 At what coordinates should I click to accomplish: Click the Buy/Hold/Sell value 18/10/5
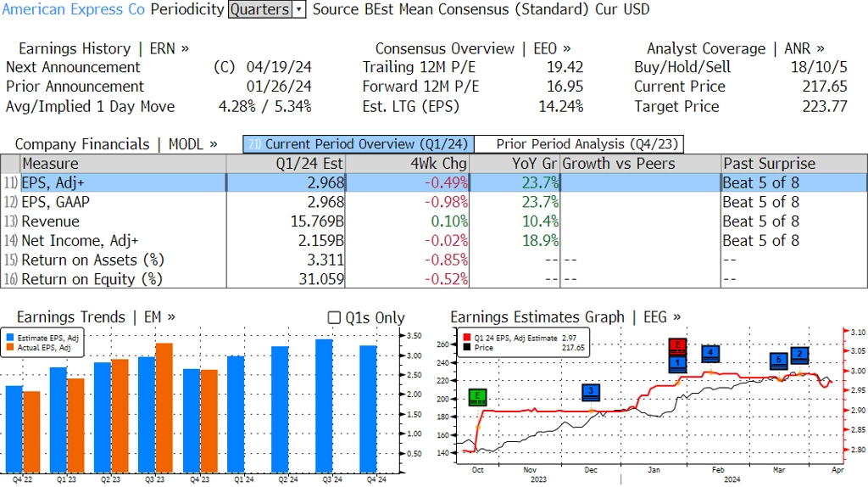pyautogui.click(x=819, y=68)
